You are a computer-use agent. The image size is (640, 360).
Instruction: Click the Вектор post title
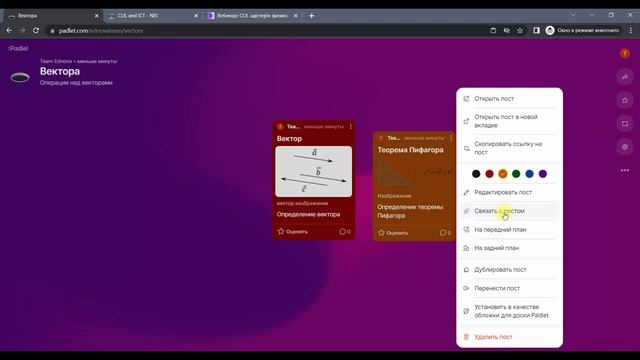289,139
